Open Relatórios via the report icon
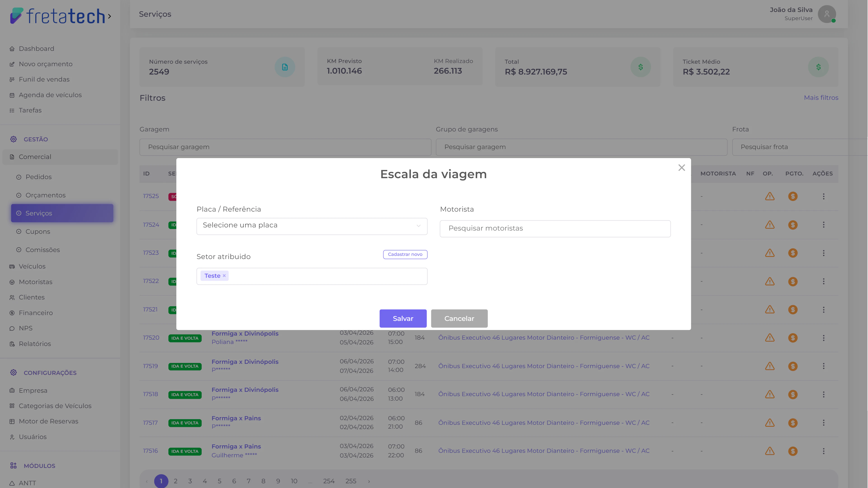This screenshot has height=488, width=868. (12, 344)
